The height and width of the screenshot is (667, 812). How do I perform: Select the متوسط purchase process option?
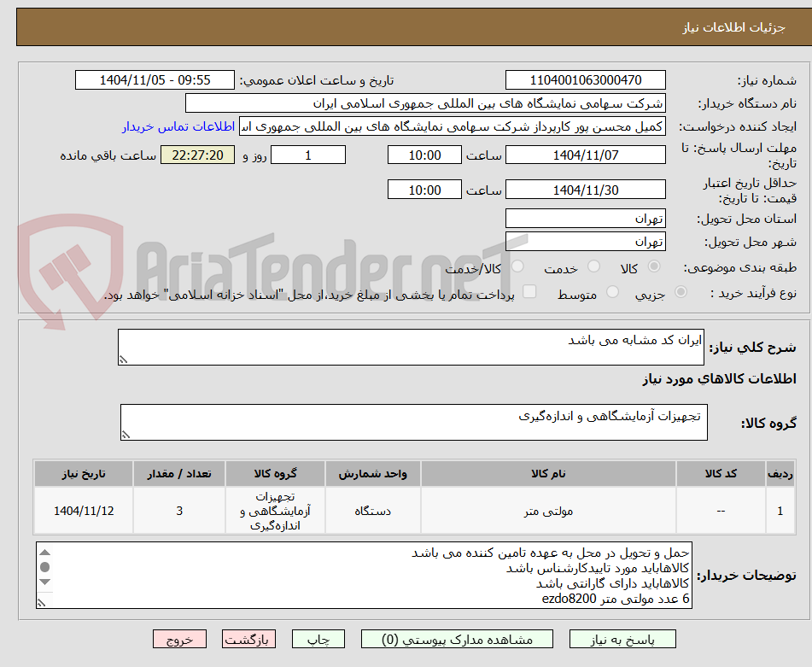[x=611, y=293]
